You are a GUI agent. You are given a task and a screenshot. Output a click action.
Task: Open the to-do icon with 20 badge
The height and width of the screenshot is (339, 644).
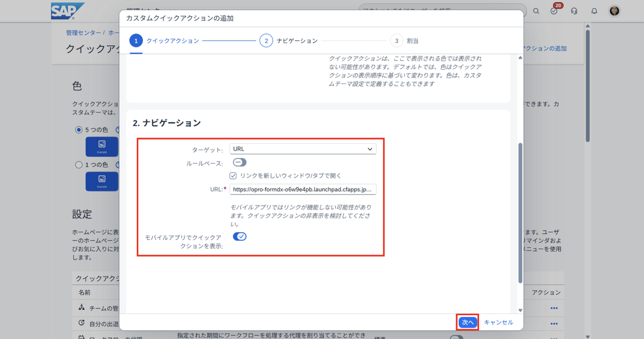(x=554, y=11)
